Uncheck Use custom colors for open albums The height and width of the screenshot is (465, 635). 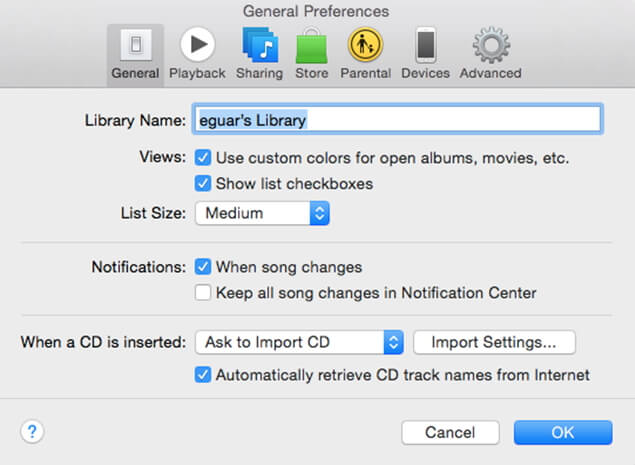203,158
